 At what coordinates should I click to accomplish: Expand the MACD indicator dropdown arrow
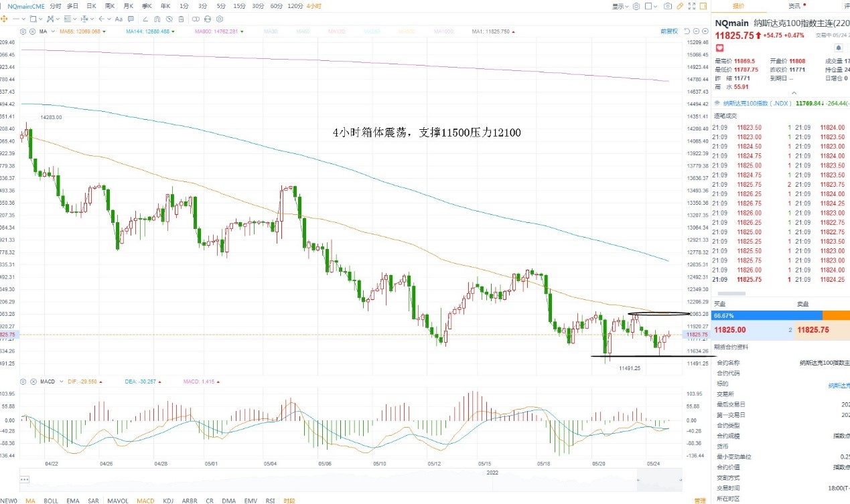(x=61, y=382)
